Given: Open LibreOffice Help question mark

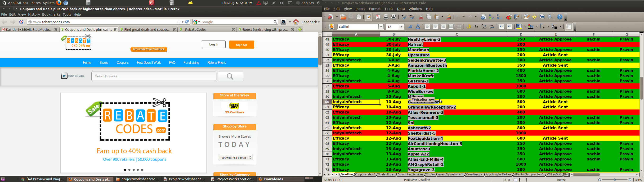Looking at the screenshot, I should point(560,17).
